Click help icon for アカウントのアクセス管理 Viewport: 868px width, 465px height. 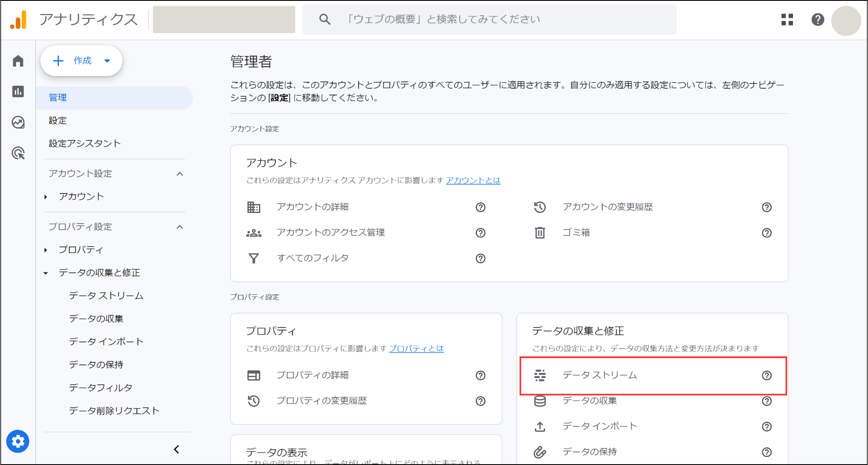480,232
